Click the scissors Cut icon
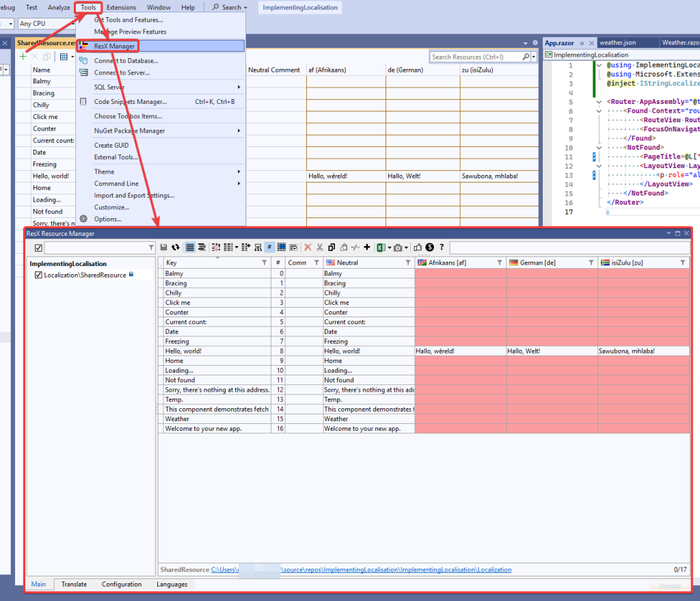 [319, 248]
